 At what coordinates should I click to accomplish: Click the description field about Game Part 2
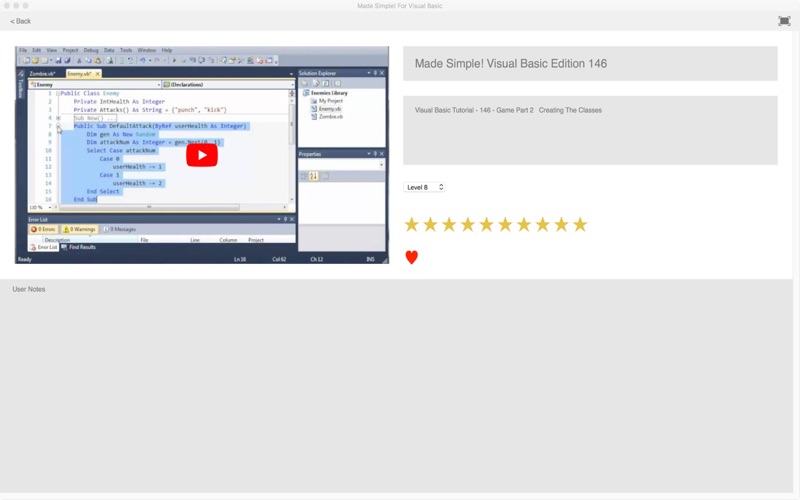pyautogui.click(x=590, y=130)
